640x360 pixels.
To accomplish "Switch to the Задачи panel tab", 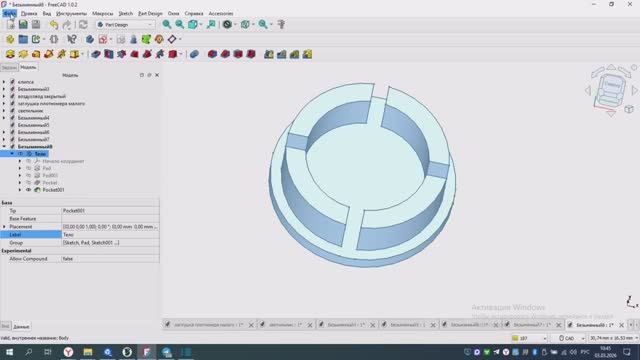I will pyautogui.click(x=9, y=67).
